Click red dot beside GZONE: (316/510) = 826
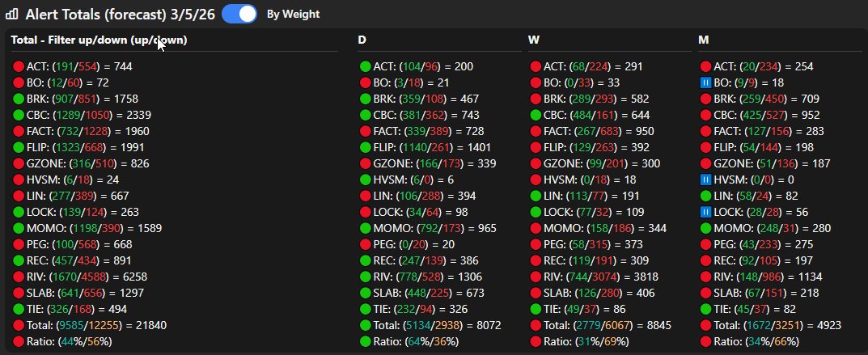 [x=19, y=163]
